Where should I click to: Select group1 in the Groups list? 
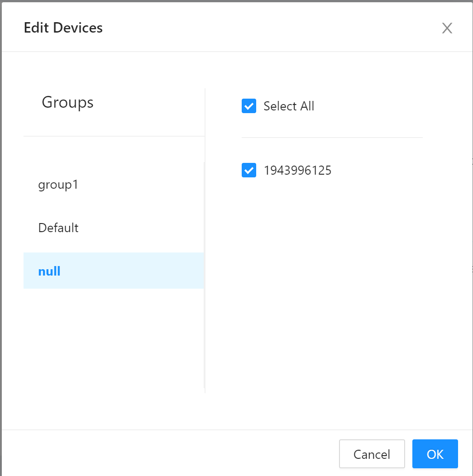click(x=58, y=185)
